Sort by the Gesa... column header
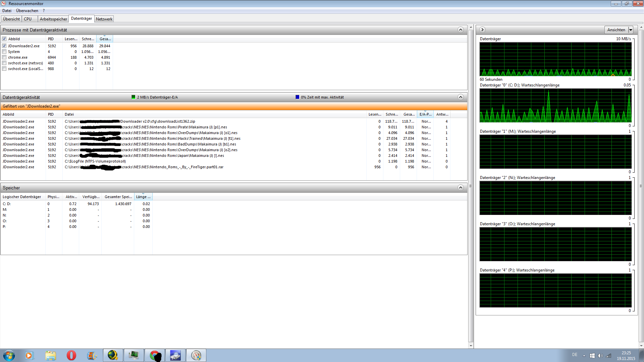644x362 pixels. pos(105,39)
